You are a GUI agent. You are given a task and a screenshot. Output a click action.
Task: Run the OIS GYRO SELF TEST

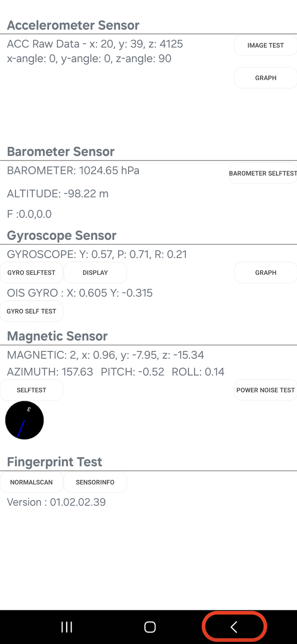pos(32,311)
